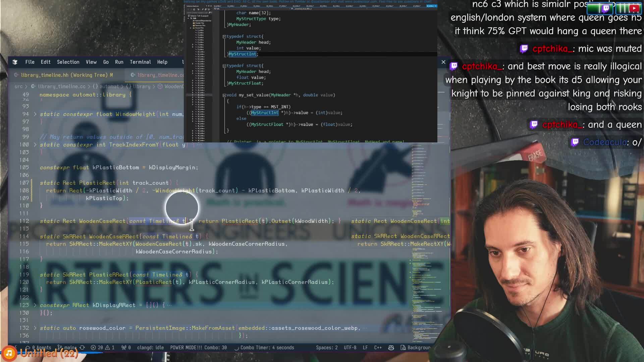Click the C++ file icon on first tab
The image size is (644, 362).
tap(16, 75)
